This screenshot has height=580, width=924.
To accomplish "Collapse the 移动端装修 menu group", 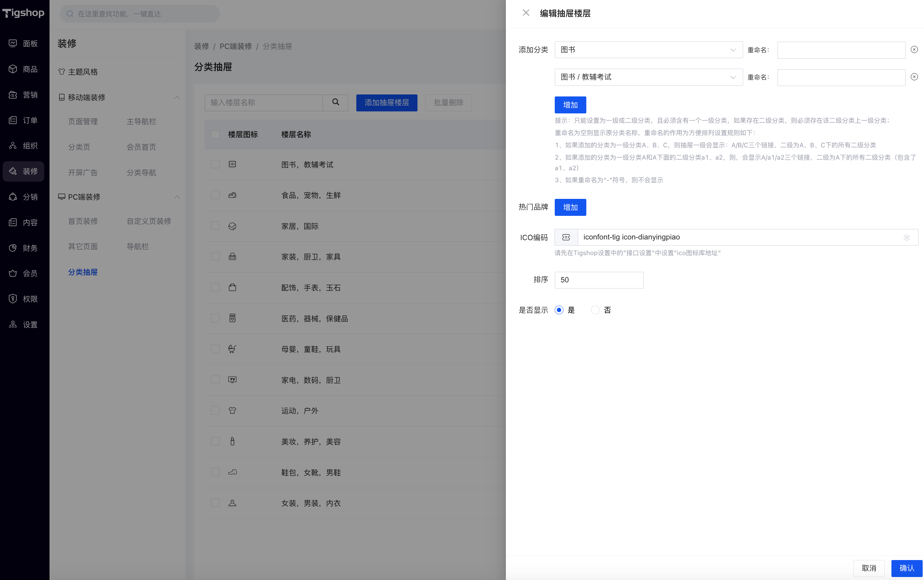I will [177, 97].
